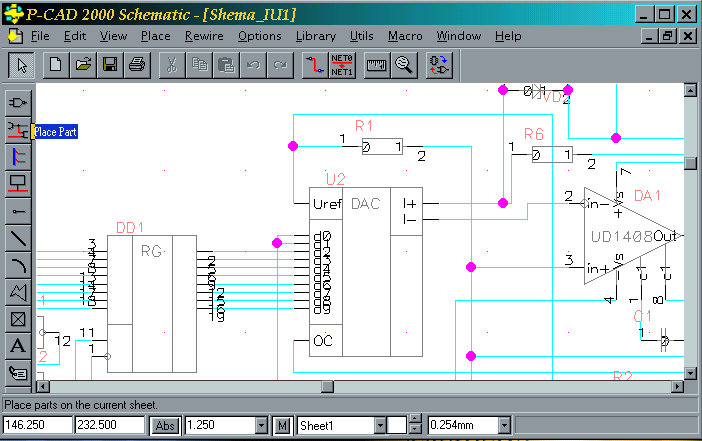This screenshot has width=702, height=441.
Task: Open the Rewire menu
Action: tap(204, 36)
